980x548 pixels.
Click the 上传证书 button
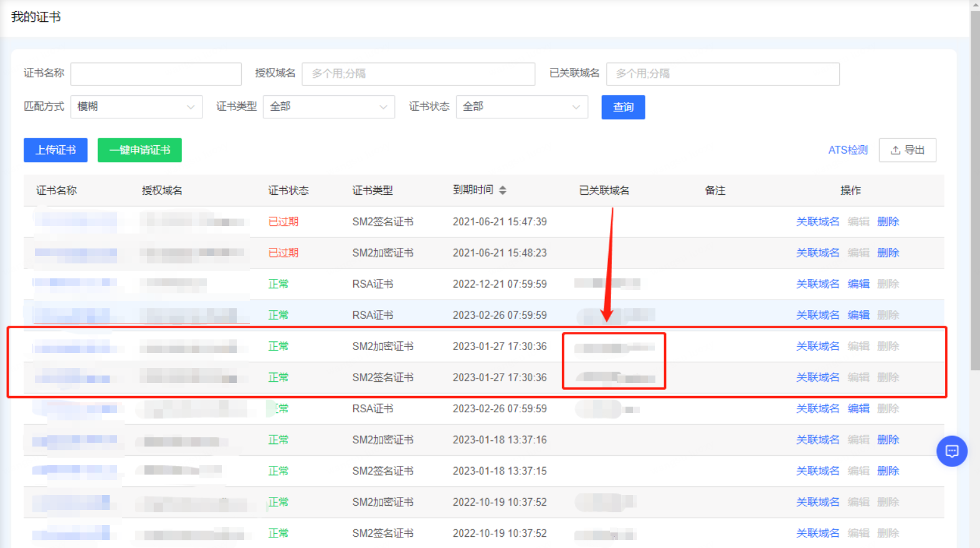pyautogui.click(x=55, y=150)
